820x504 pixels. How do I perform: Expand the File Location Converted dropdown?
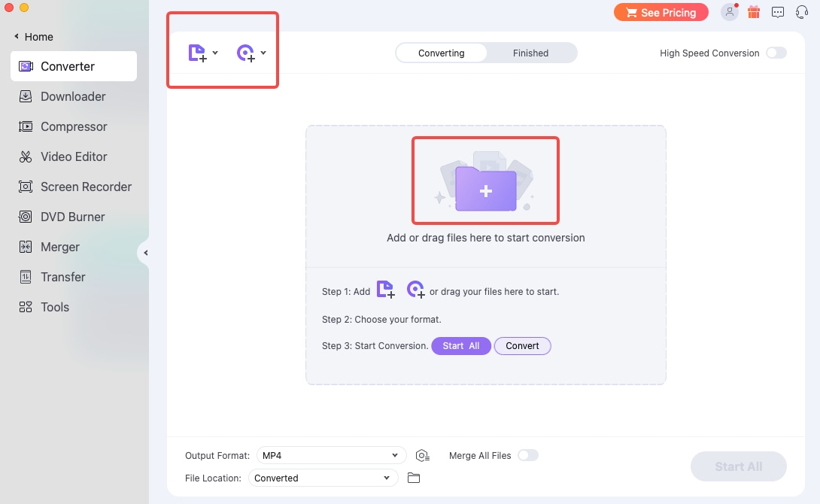[x=323, y=478]
